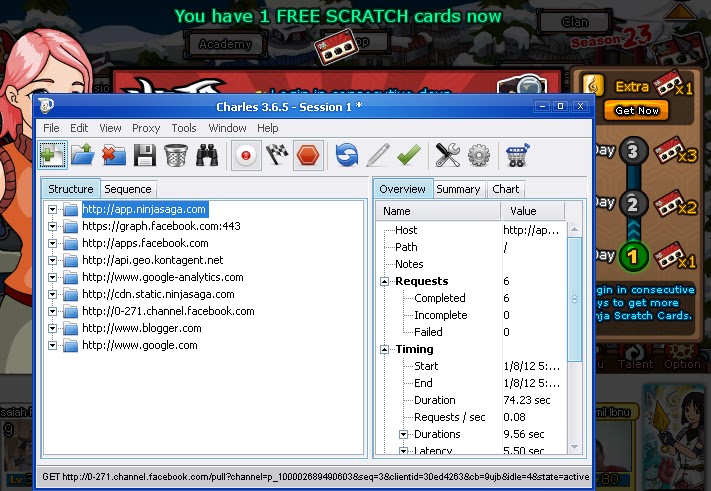Expand the apps.facebook.com host node
The width and height of the screenshot is (711, 491).
pyautogui.click(x=53, y=243)
